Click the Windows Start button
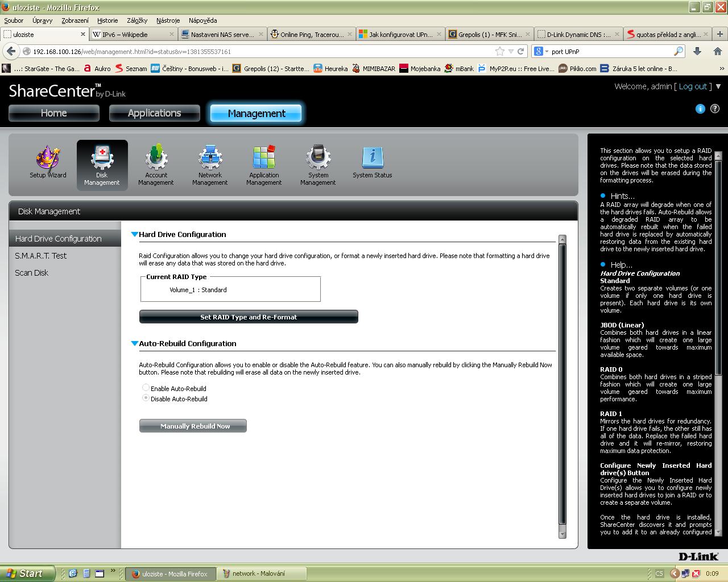 click(28, 573)
